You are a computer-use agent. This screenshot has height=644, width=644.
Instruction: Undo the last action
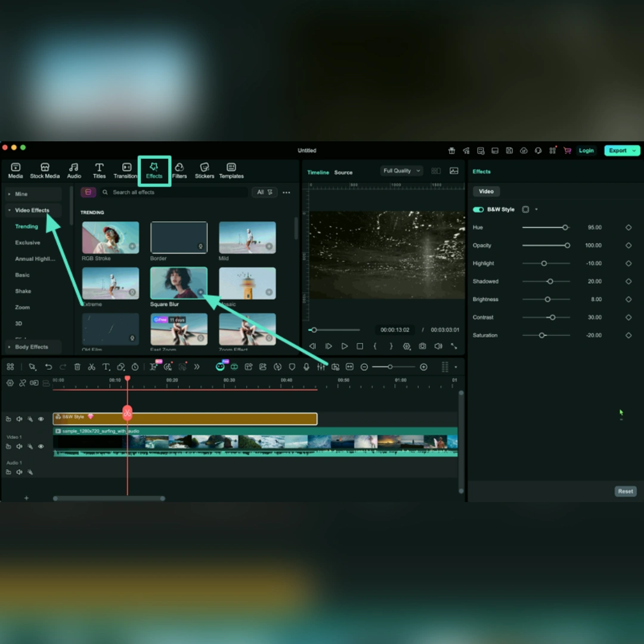(48, 367)
